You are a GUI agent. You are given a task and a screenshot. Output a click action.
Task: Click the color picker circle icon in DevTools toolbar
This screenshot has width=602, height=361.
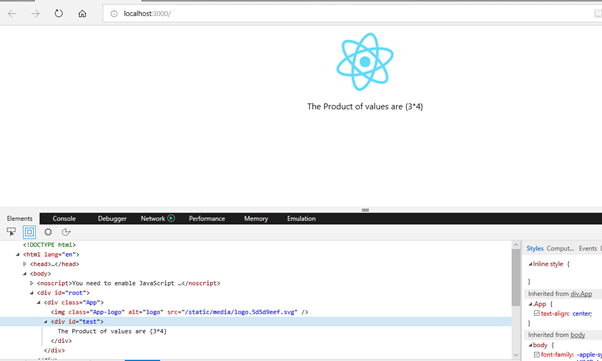48,232
